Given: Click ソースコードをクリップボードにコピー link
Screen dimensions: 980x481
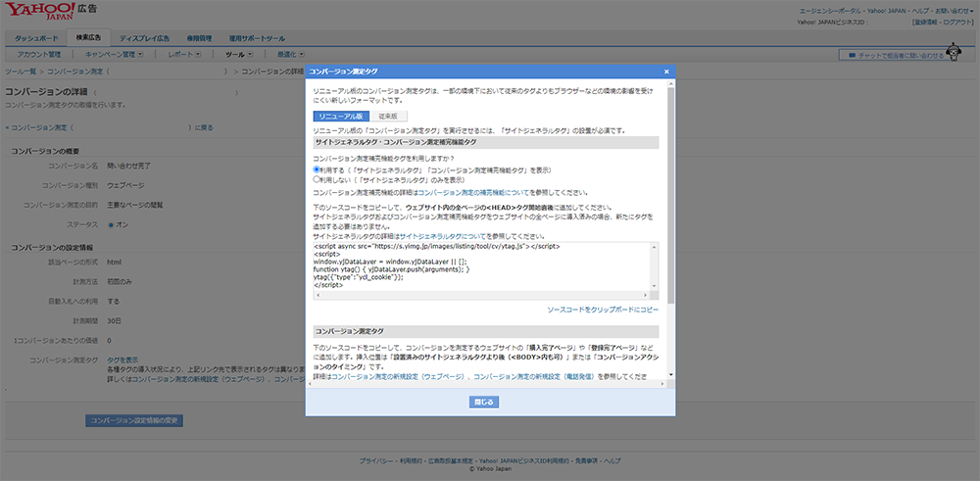Looking at the screenshot, I should point(603,310).
